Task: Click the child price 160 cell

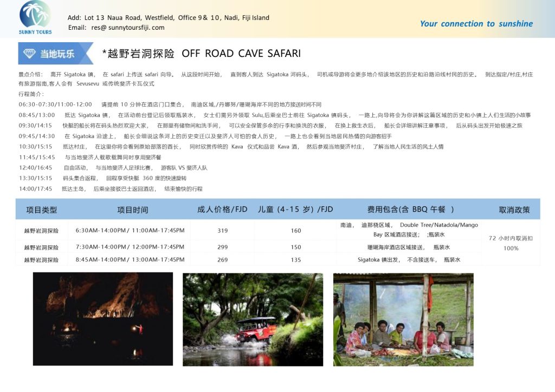Action: click(296, 231)
